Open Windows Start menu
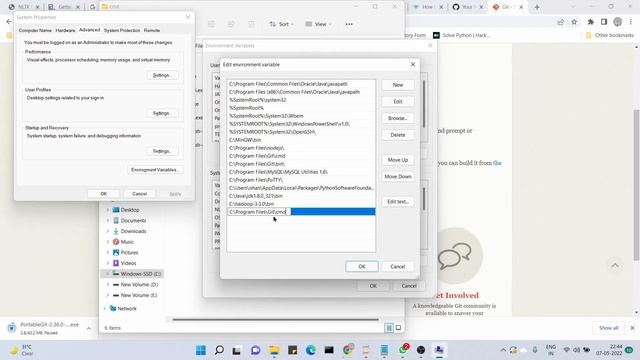Screen dimensions: 640x360 pos(201,350)
